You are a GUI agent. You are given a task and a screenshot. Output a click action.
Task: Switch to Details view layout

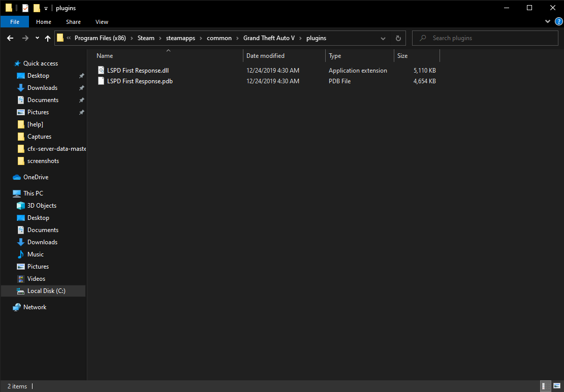click(x=545, y=386)
